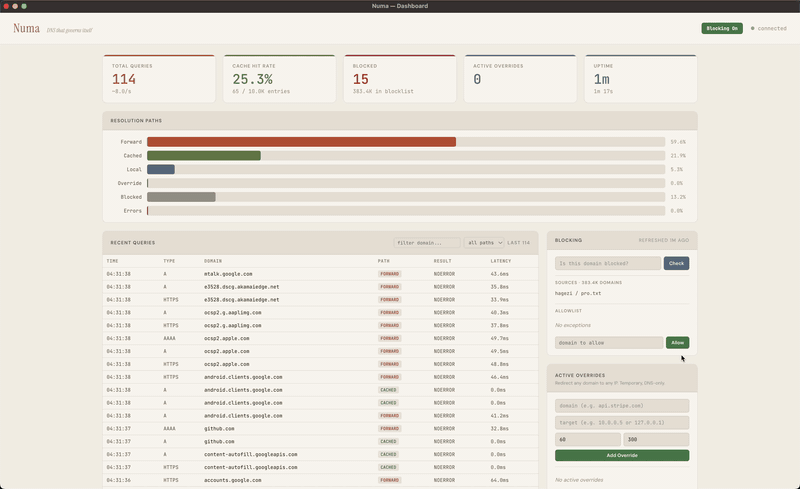The width and height of the screenshot is (800, 489).
Task: Select the mtalk.google.com query row
Action: click(x=320, y=274)
